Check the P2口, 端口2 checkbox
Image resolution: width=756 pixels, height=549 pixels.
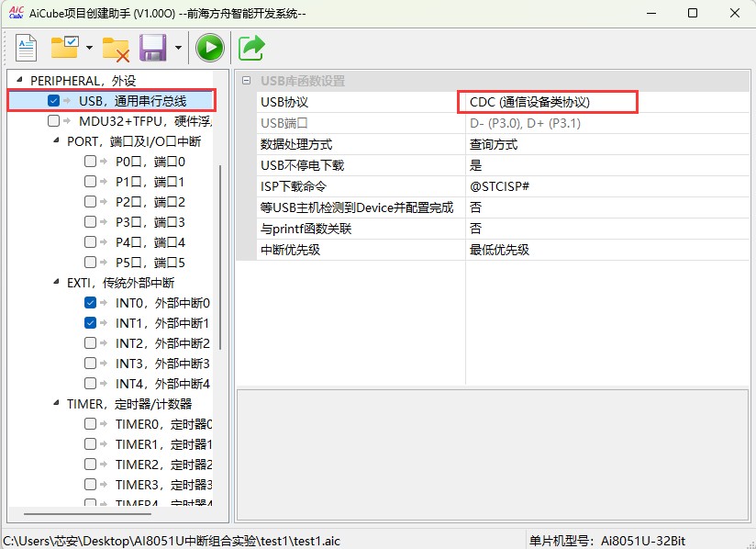[x=90, y=202]
